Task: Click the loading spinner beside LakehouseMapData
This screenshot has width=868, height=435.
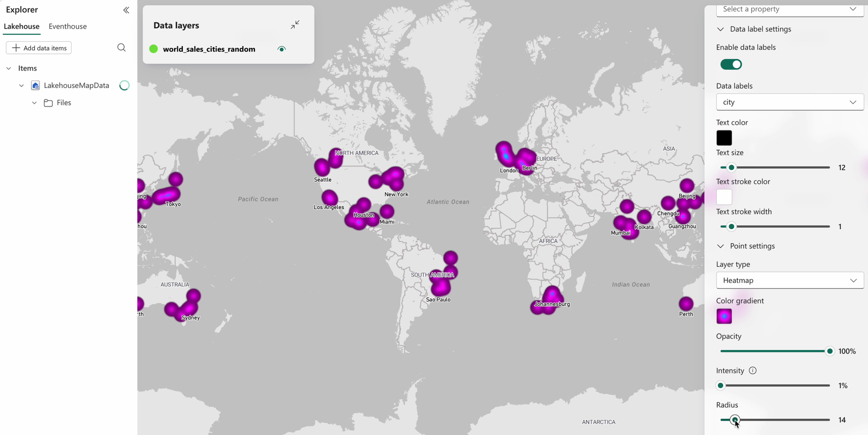Action: (x=124, y=85)
